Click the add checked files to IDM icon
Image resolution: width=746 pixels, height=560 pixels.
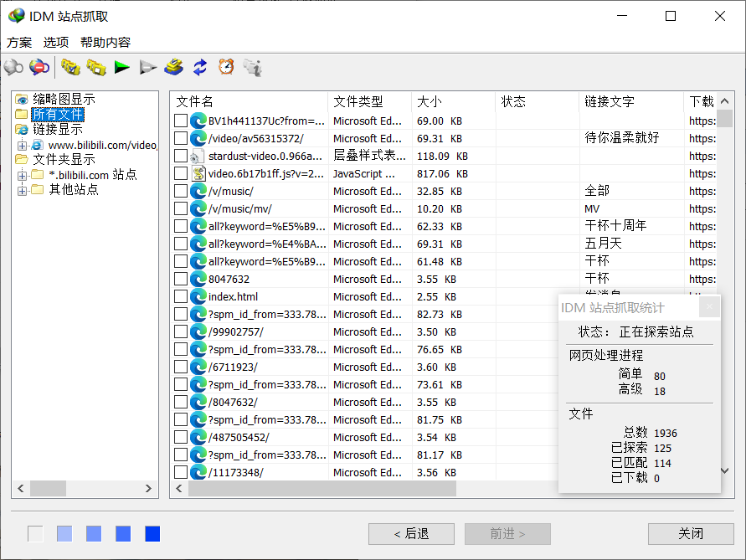coord(174,68)
